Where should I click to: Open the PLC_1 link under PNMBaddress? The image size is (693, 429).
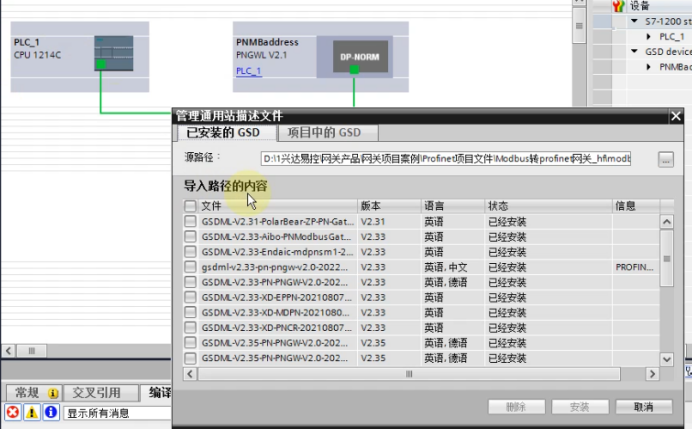click(248, 71)
